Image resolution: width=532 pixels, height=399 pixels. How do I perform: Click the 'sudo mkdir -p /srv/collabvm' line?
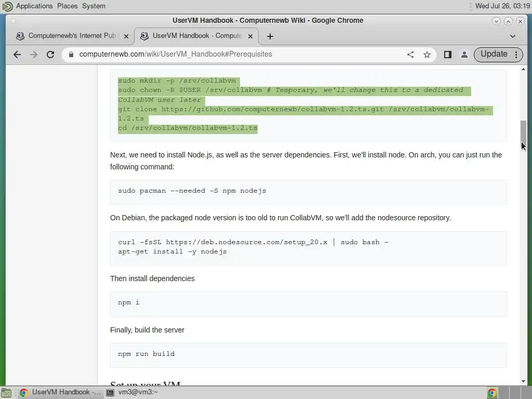[x=177, y=81]
